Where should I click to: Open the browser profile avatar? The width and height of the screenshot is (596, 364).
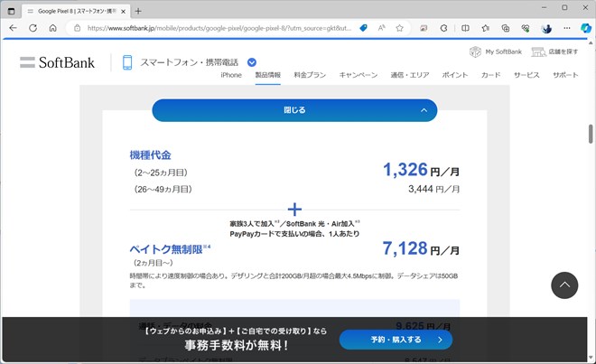[x=546, y=28]
